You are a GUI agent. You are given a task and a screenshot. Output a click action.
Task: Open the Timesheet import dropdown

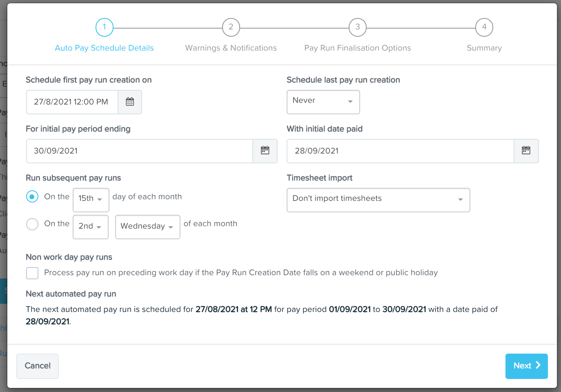click(x=378, y=200)
